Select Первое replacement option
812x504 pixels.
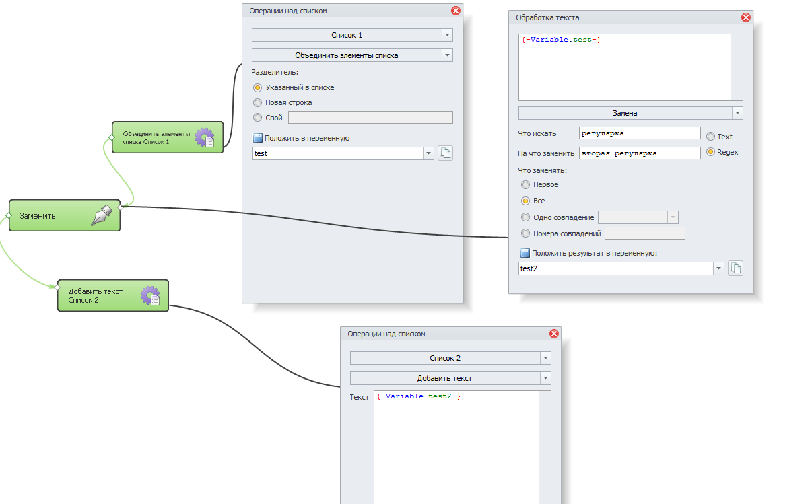click(526, 184)
